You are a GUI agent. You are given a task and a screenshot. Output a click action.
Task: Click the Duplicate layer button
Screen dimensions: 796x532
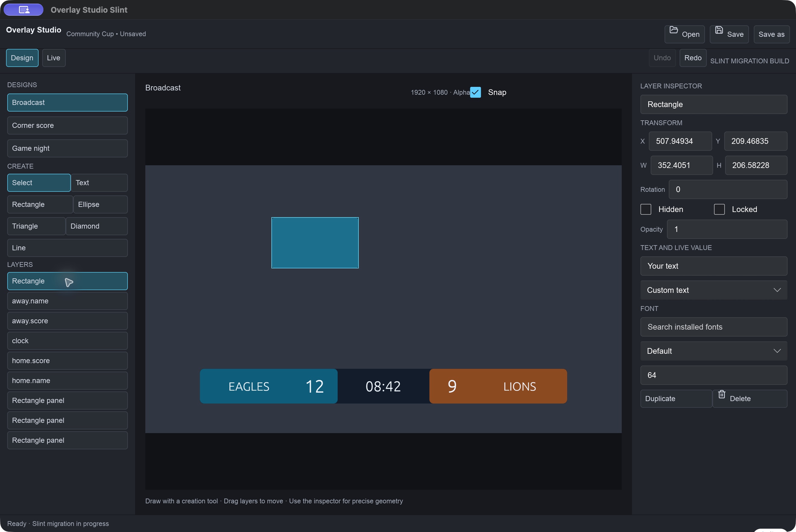[x=676, y=399]
